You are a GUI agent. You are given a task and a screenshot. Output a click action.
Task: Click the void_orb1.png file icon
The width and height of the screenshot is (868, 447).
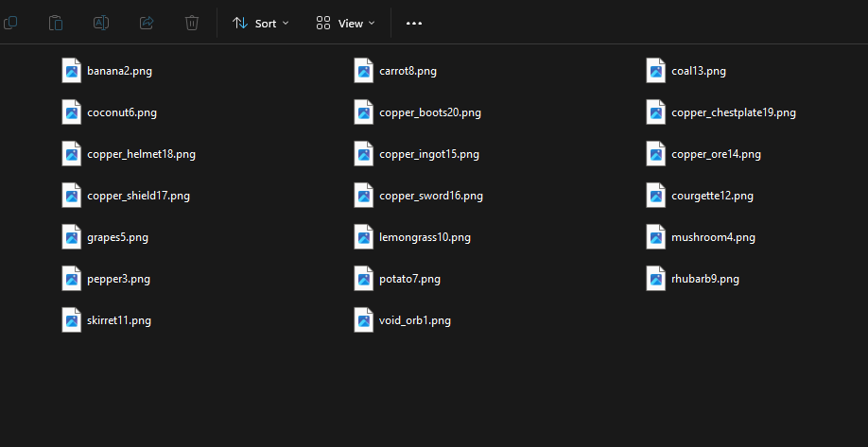click(x=364, y=319)
